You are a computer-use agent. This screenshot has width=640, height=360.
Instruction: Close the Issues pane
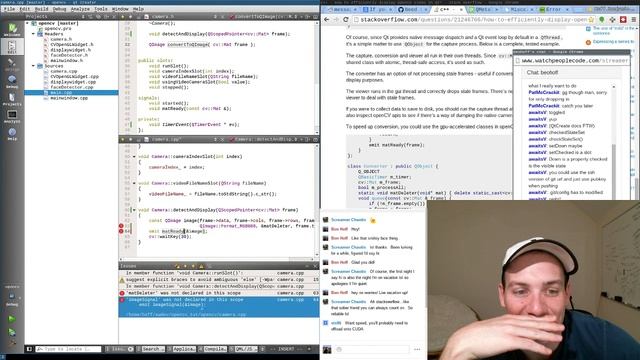(315, 266)
